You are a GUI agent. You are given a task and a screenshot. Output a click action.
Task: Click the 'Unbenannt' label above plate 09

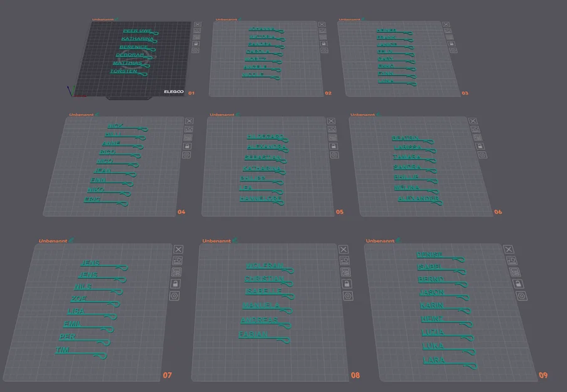tap(380, 241)
